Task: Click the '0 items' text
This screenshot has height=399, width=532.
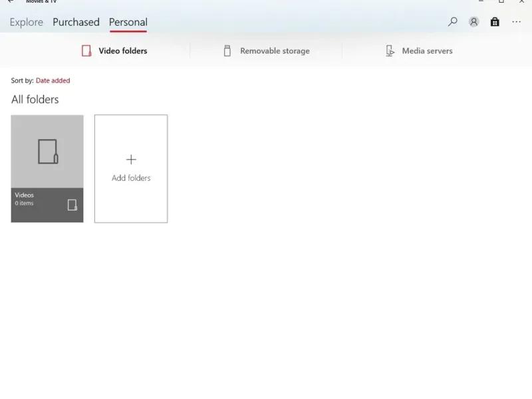Action: tap(24, 203)
